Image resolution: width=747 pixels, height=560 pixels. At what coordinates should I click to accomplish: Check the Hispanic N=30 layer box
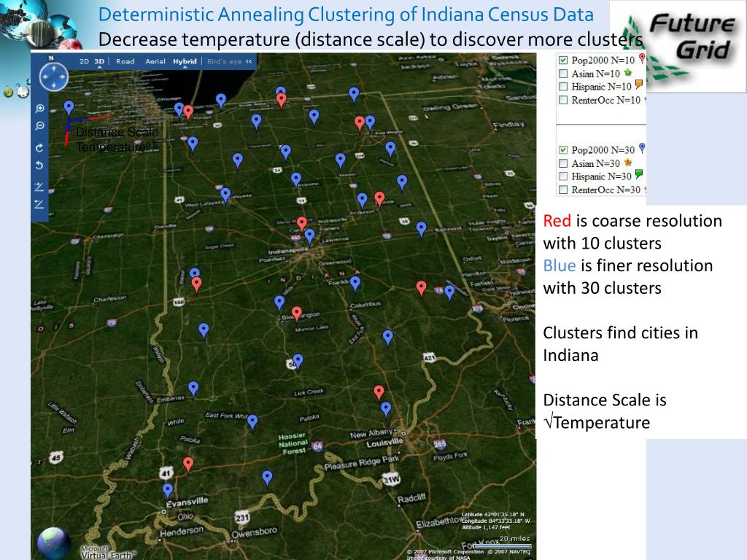click(x=563, y=176)
